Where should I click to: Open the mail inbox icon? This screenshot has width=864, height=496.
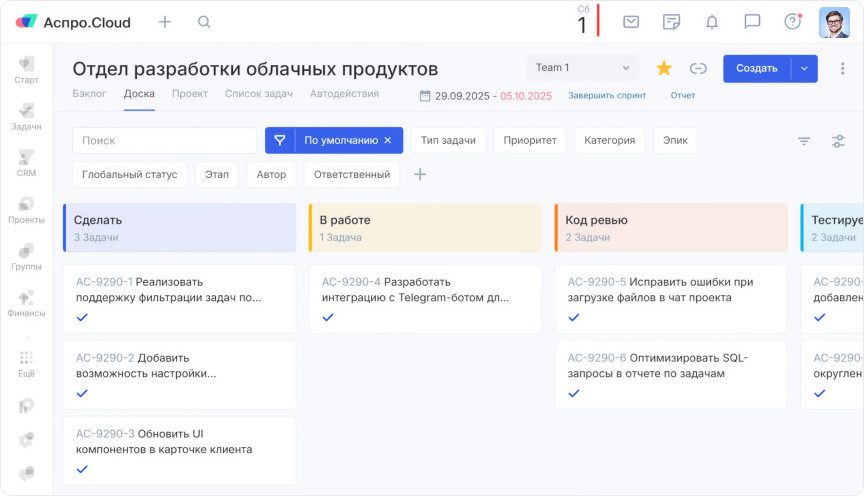631,21
